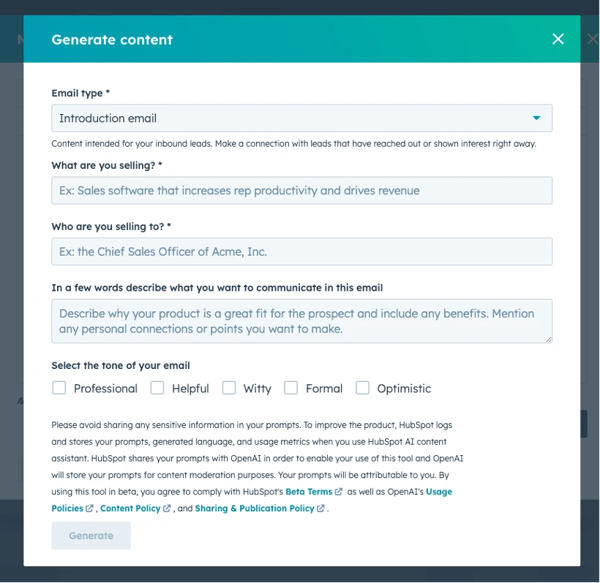Select the Formal tone checkbox
600x583 pixels.
(291, 388)
